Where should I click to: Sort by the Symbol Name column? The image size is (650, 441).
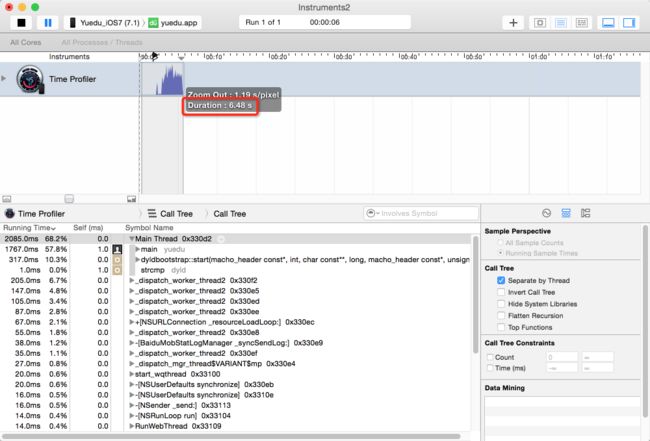tap(149, 228)
